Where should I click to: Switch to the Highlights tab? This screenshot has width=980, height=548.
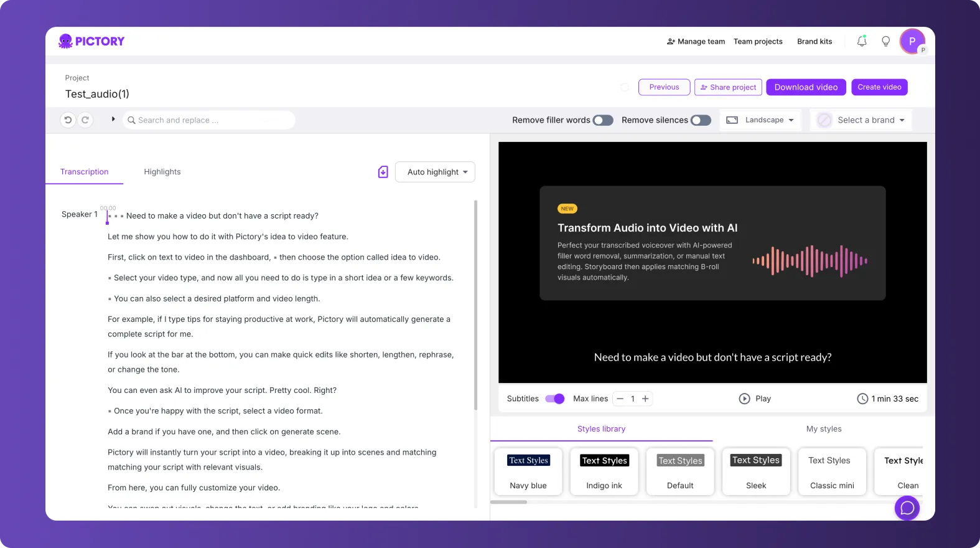[x=162, y=172]
